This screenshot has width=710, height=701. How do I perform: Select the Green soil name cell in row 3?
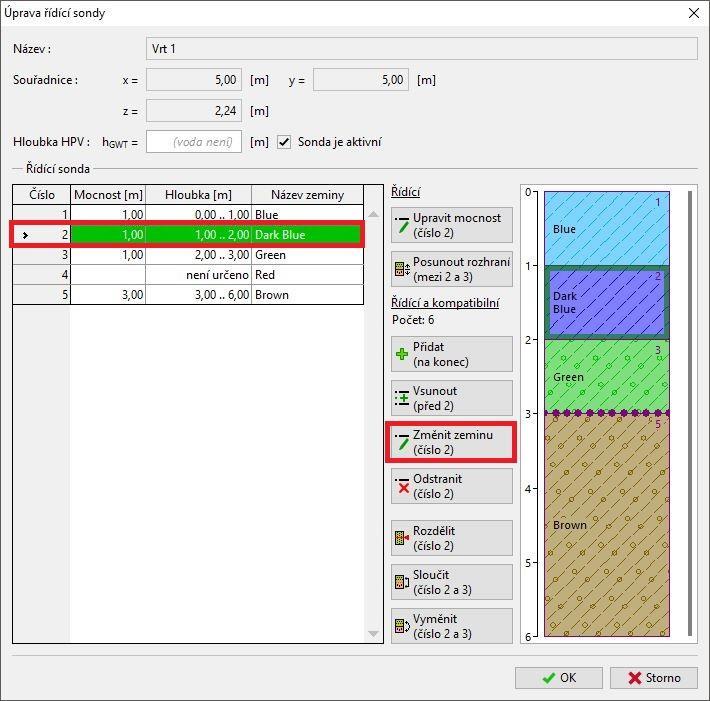(307, 254)
